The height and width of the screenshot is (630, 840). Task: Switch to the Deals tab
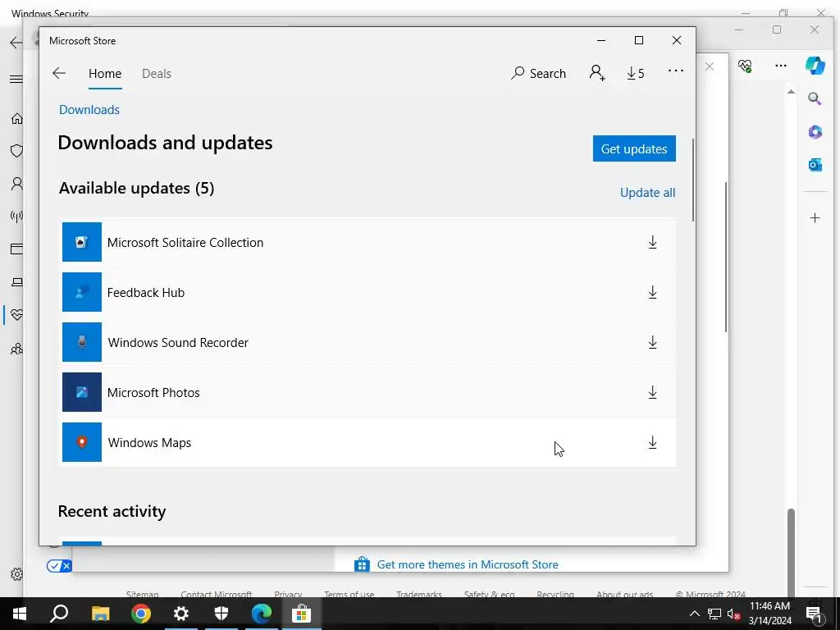pos(157,73)
